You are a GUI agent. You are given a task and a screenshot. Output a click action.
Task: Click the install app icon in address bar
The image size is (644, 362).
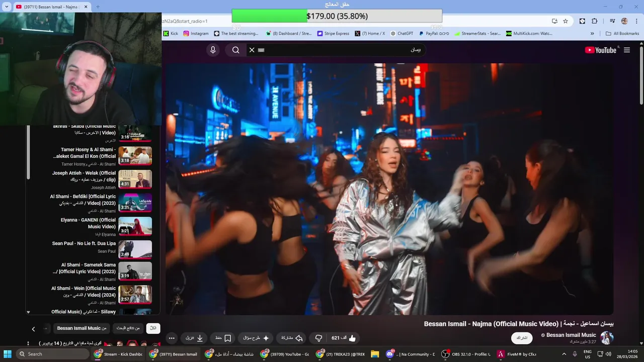click(x=554, y=21)
